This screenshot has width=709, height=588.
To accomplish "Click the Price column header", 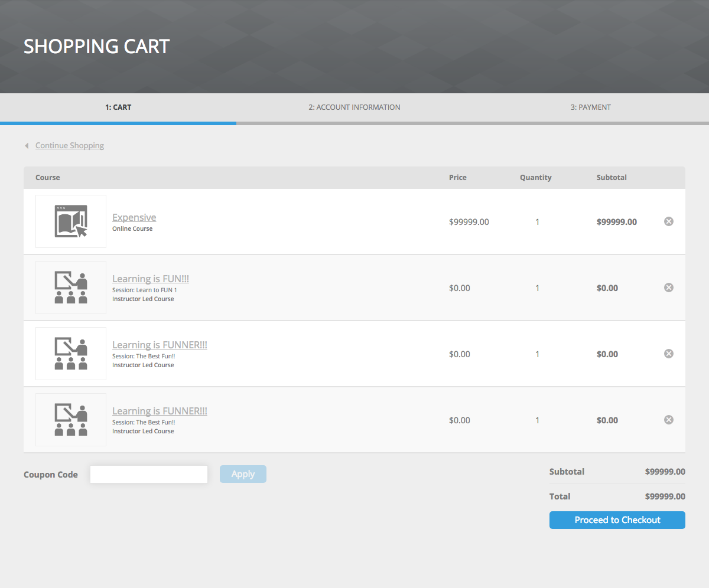I will [x=458, y=177].
